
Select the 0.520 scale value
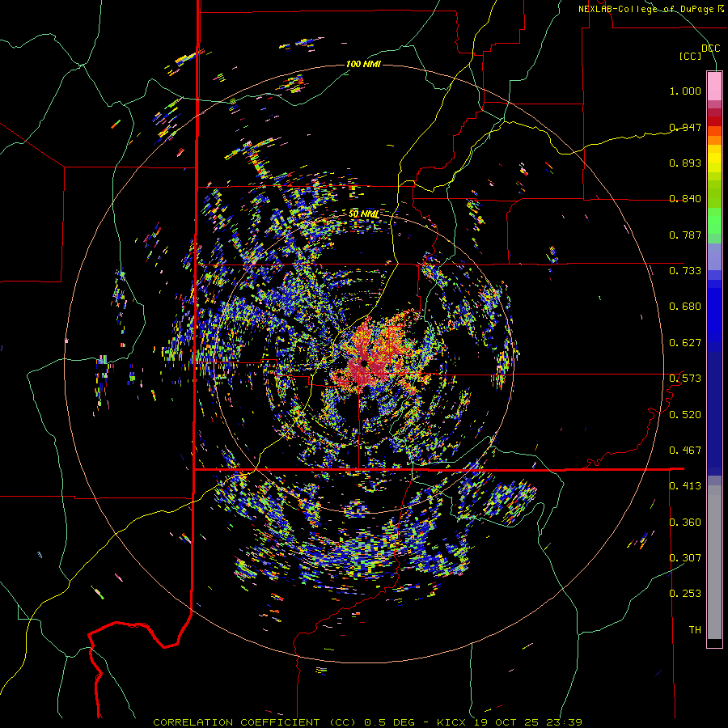point(685,414)
